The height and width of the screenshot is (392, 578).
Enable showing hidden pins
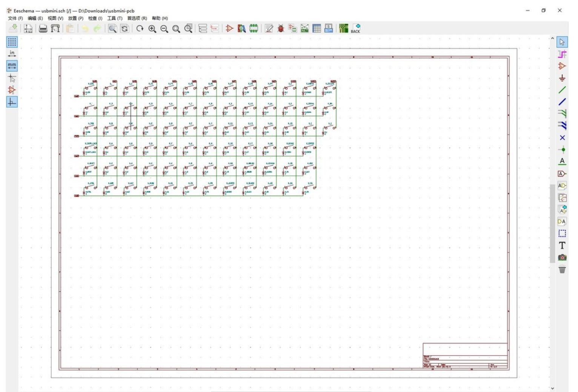click(12, 91)
